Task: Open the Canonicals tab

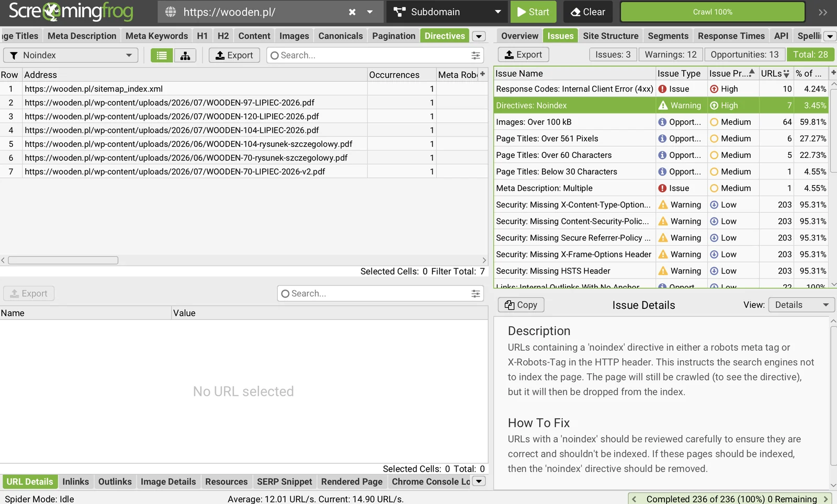Action: click(x=341, y=36)
